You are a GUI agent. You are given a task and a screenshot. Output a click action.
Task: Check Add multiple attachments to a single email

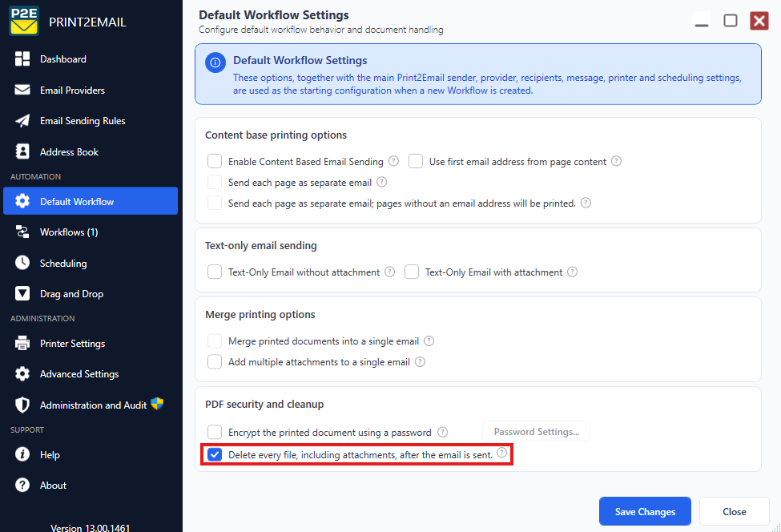pos(215,361)
